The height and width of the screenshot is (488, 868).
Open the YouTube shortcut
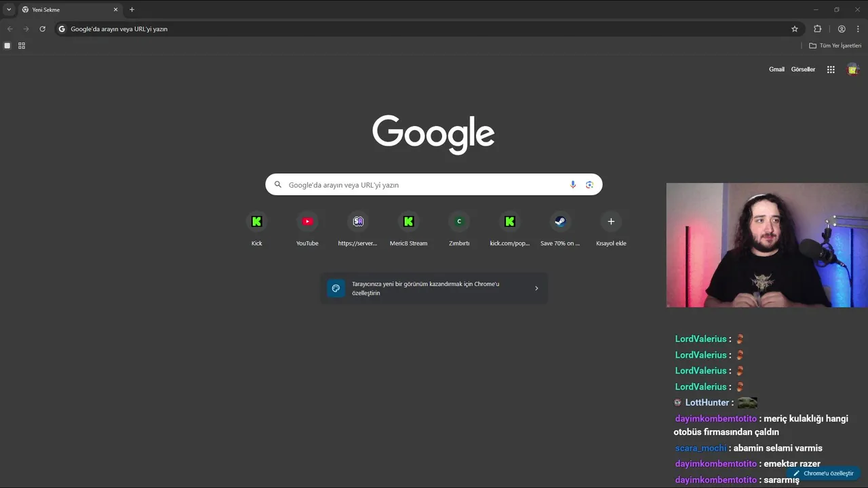[307, 229]
